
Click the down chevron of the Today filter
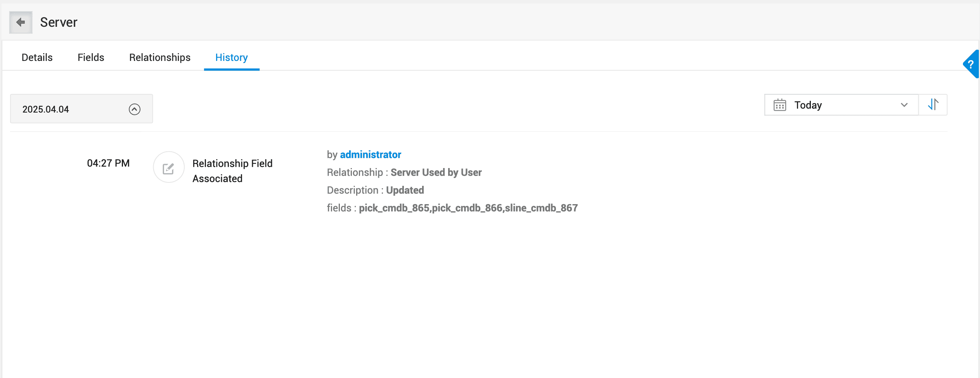tap(904, 105)
